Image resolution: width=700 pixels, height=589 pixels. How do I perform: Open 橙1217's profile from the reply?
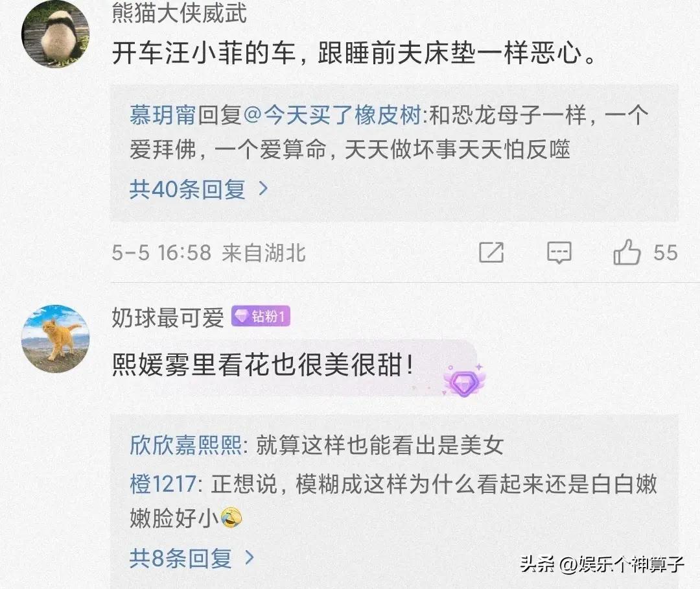pos(166,484)
